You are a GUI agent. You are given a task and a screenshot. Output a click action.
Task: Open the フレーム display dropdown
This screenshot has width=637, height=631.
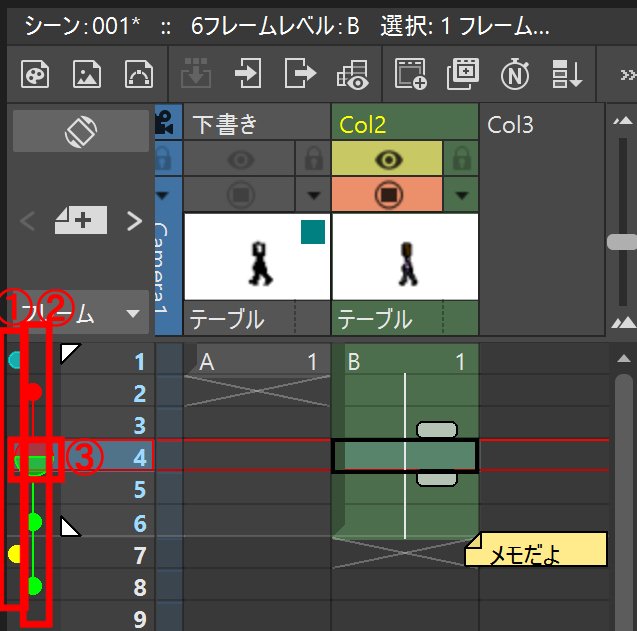pos(81,313)
